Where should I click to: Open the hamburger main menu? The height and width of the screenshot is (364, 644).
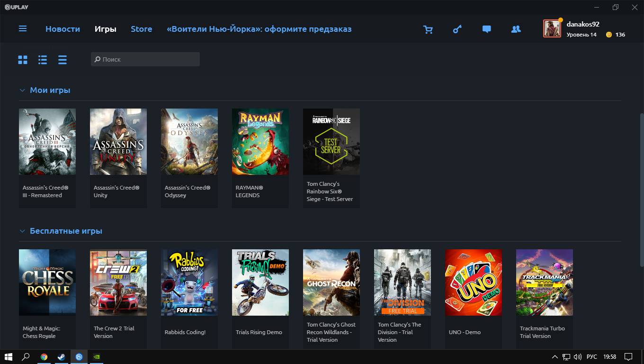tap(23, 29)
